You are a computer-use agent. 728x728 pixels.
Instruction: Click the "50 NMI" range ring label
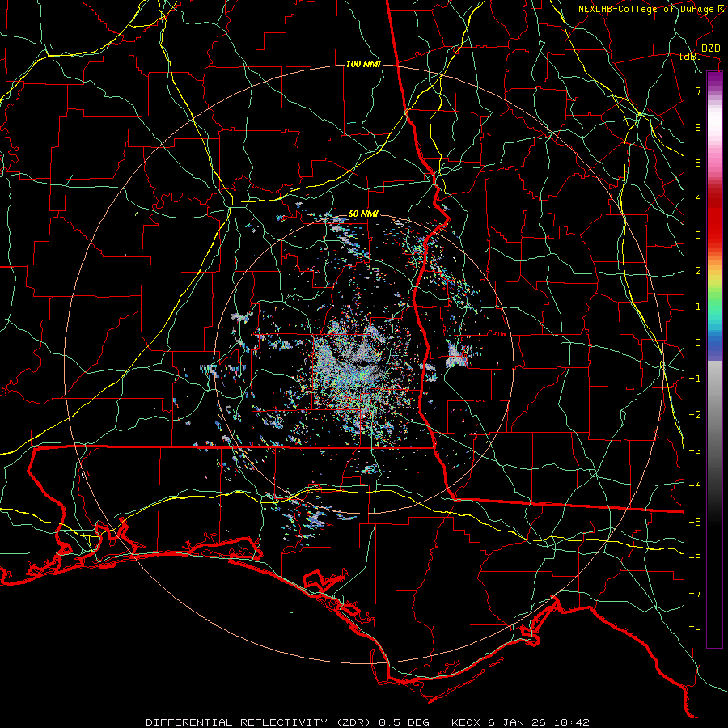click(x=363, y=214)
